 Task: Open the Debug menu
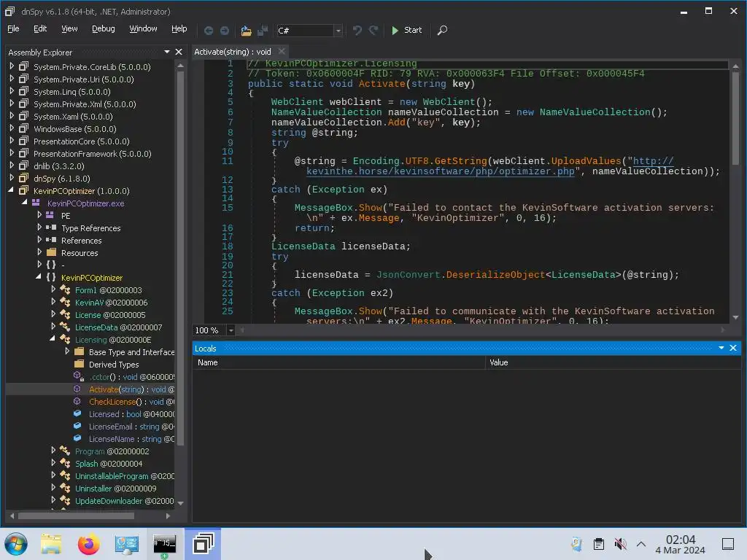(x=104, y=28)
